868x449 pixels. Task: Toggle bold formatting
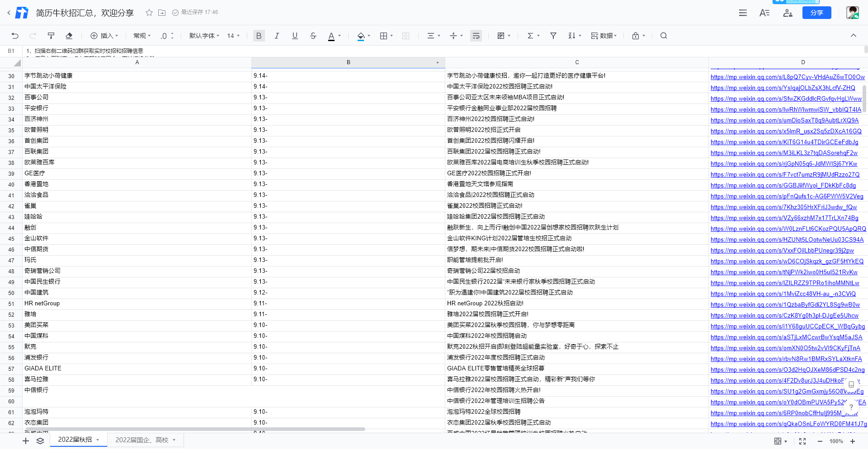click(259, 36)
